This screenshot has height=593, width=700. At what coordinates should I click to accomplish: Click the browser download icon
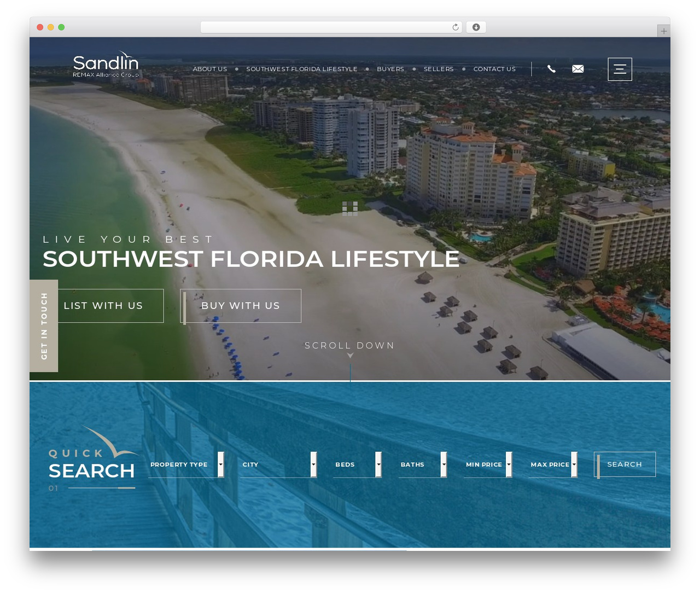tap(476, 27)
